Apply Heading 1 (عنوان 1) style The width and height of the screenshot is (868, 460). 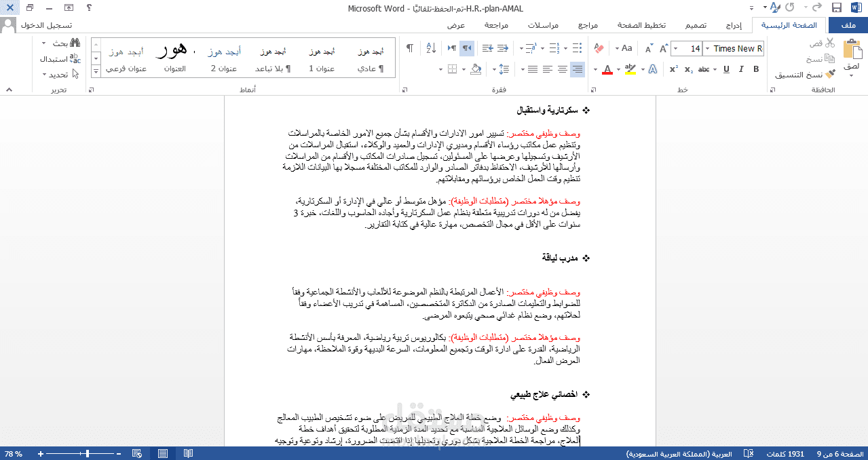pos(321,59)
